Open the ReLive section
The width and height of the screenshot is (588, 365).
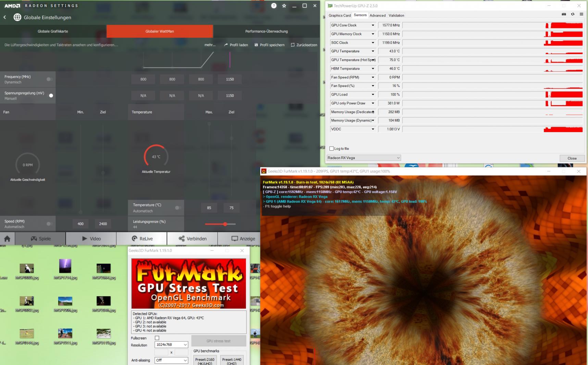point(142,239)
